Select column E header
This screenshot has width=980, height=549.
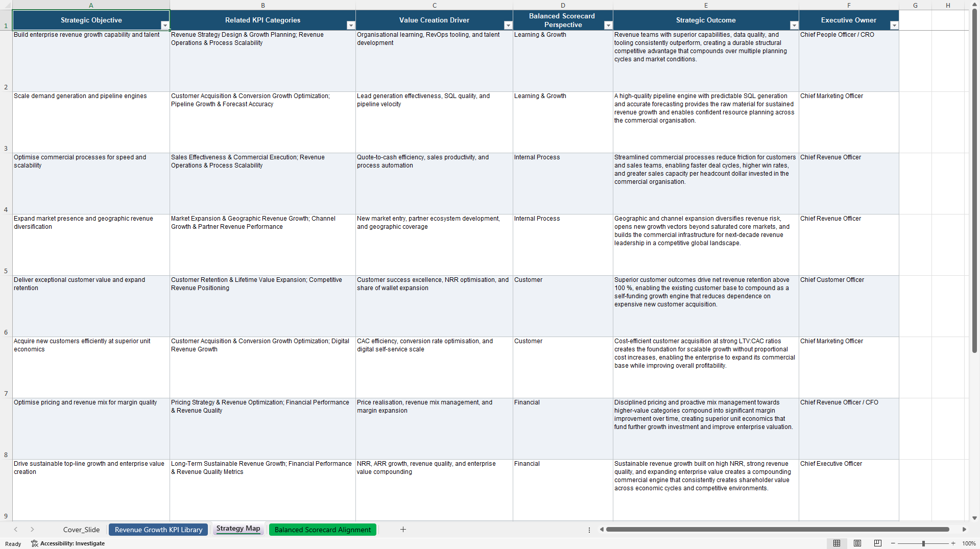point(706,5)
